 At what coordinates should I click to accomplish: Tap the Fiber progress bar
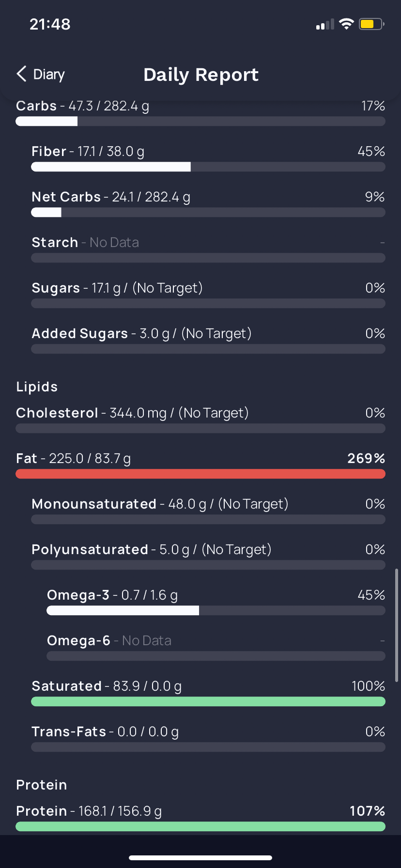208,167
